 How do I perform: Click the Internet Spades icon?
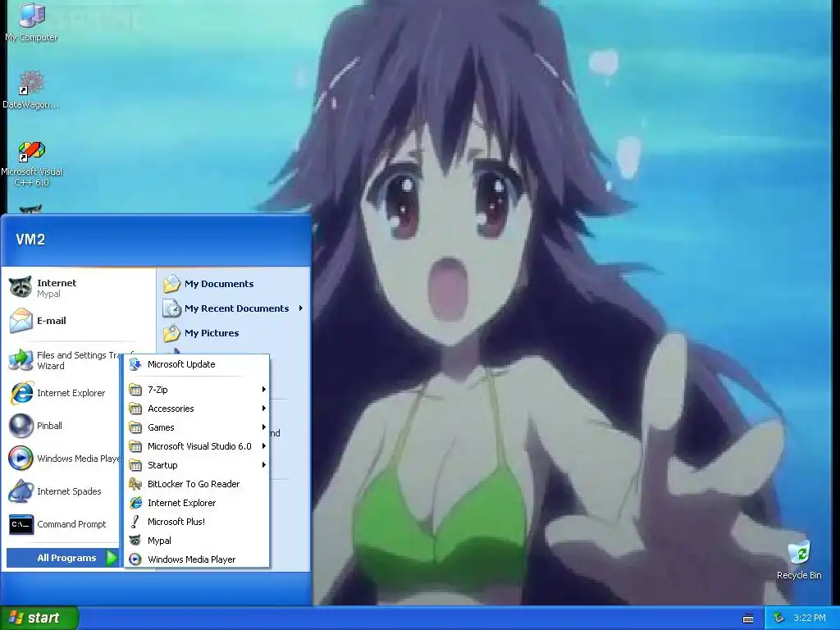point(21,491)
